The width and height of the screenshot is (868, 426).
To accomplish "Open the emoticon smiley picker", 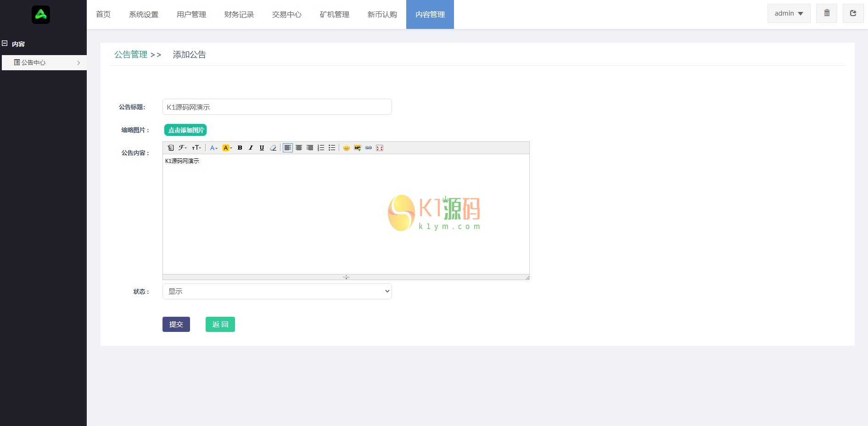I will pos(347,148).
